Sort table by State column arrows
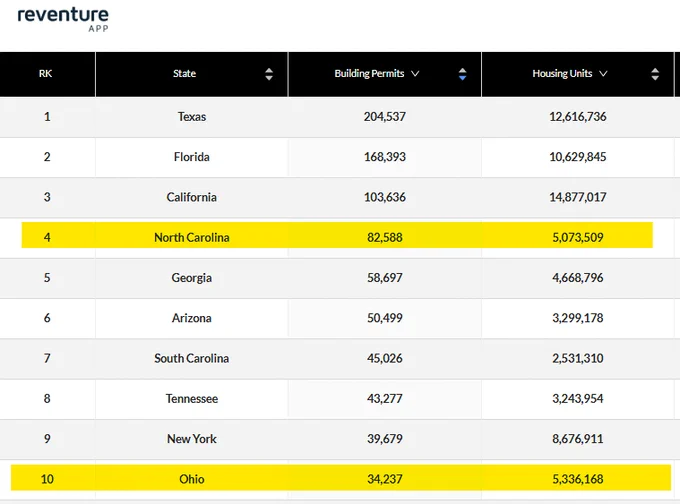This screenshot has height=504, width=680. [269, 74]
